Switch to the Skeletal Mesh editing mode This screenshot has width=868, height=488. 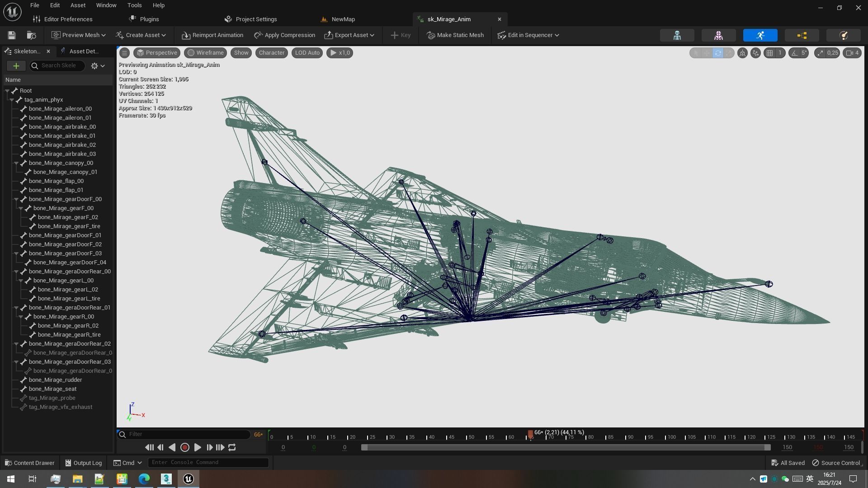(x=718, y=35)
